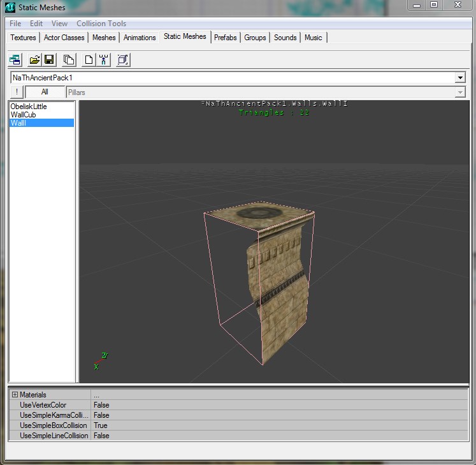Open a static mesh package file
The image size is (476, 465).
click(34, 60)
